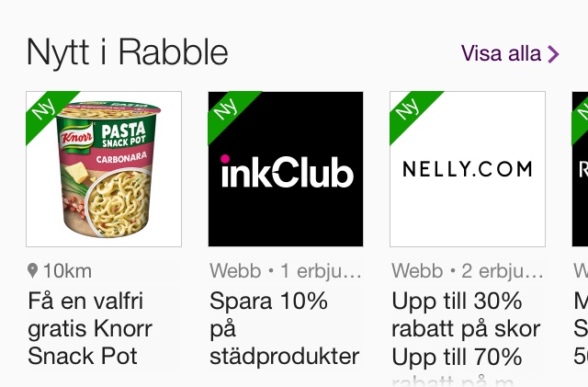Screen dimensions: 588x387
Task: Tap the green Ny ribbon on inkClub card
Action: pyautogui.click(x=227, y=110)
